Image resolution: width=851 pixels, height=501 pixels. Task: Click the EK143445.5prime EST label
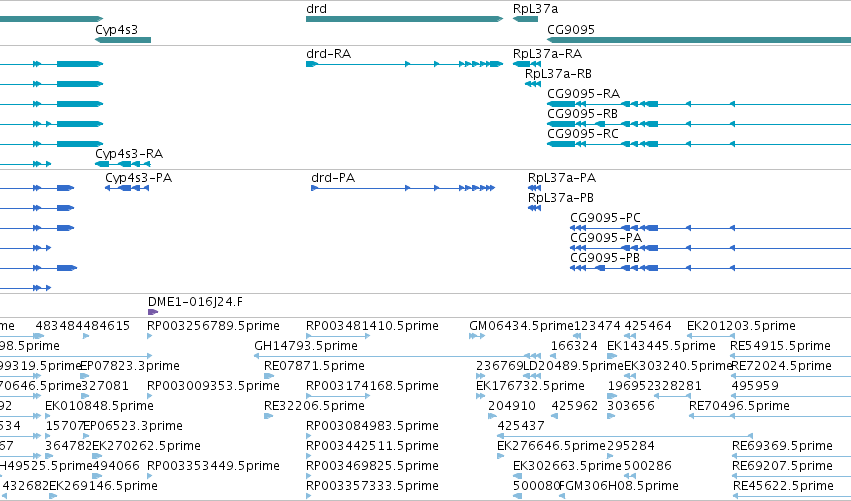click(x=661, y=346)
